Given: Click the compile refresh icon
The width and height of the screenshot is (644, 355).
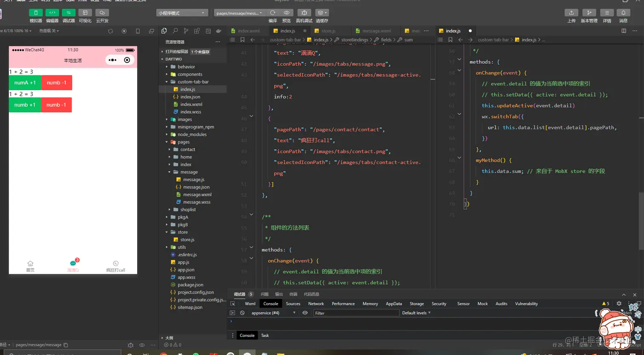Looking at the screenshot, I should point(273,13).
